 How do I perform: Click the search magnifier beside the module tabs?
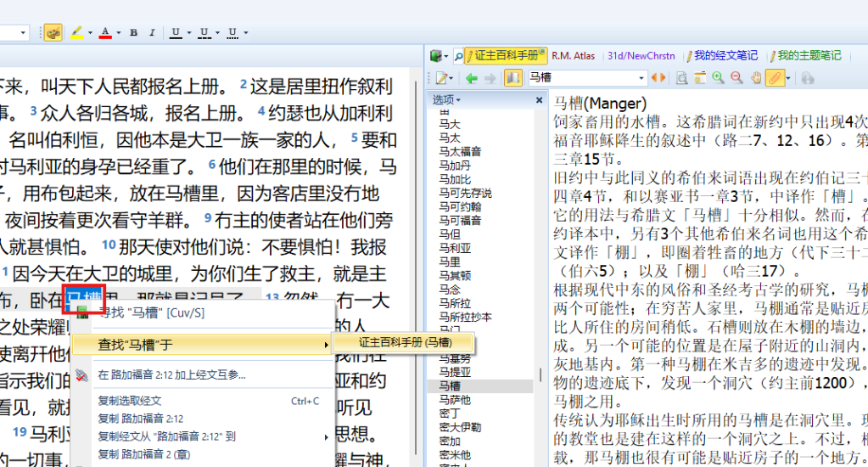458,56
